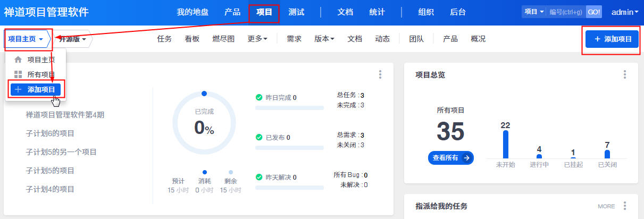Focus the 编号(ctrl+g) search field

[566, 12]
